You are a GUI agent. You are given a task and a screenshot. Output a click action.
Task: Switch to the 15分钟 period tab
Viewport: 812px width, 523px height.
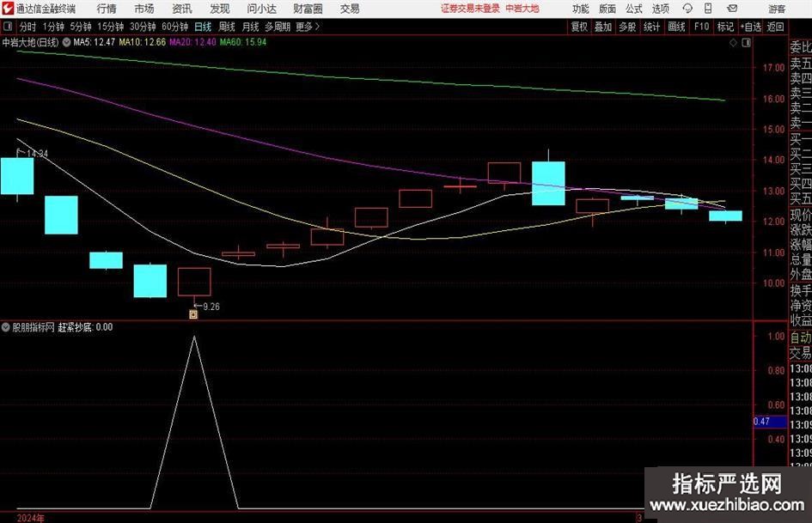[x=111, y=27]
